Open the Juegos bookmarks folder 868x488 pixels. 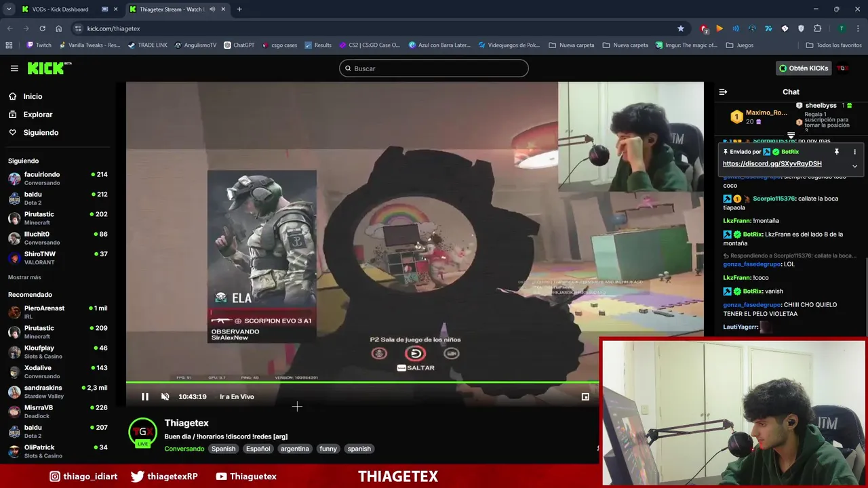pyautogui.click(x=739, y=45)
